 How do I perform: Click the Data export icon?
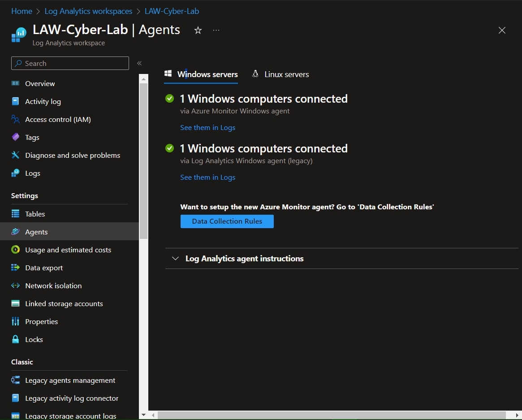[x=15, y=268]
